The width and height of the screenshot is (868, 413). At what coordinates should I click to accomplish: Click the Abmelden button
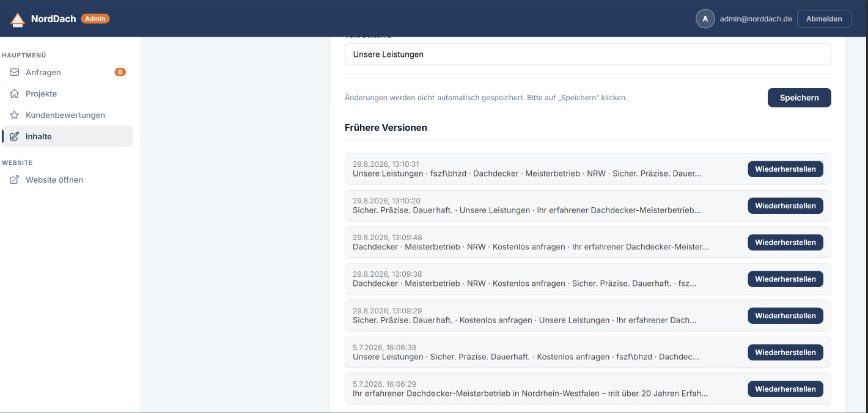(x=824, y=19)
